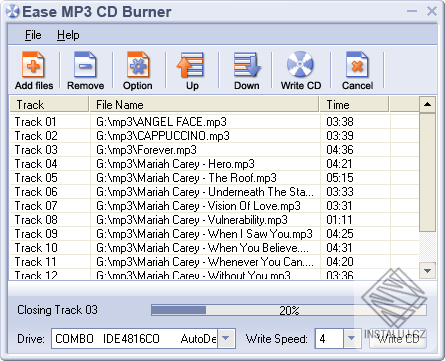The height and width of the screenshot is (361, 445).
Task: Close the Ease MP3 CD Burner window
Action: [432, 11]
